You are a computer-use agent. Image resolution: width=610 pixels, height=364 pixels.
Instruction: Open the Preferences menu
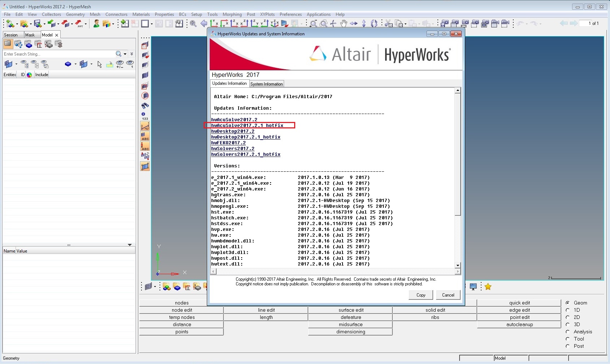pos(291,14)
